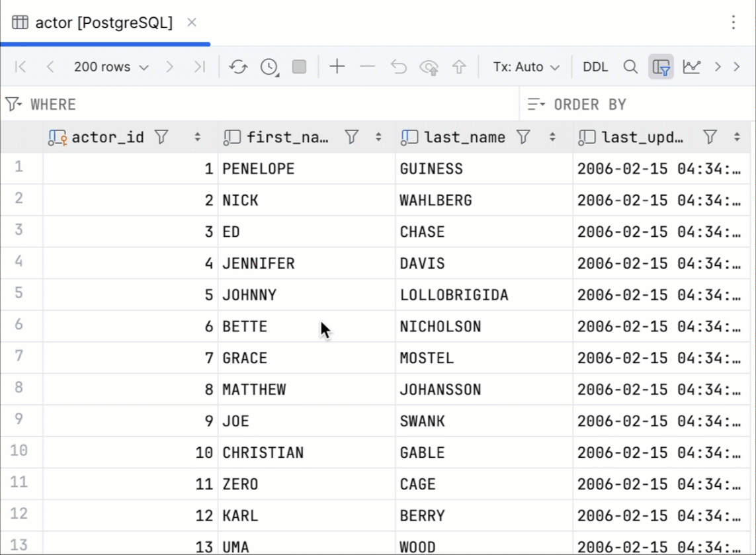Toggle the filter rows toolbar button
Screen dimensions: 756x555
(x=661, y=67)
